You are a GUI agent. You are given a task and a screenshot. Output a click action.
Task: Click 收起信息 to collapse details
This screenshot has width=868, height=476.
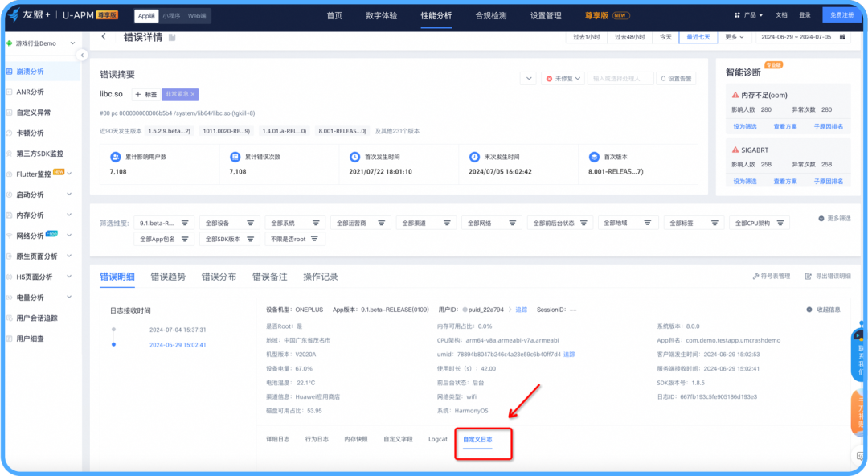pyautogui.click(x=823, y=310)
